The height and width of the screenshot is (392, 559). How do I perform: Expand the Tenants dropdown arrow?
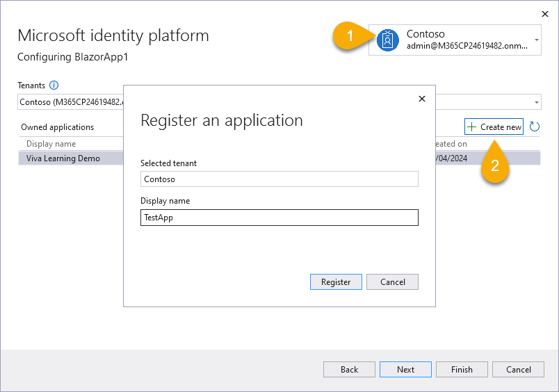(x=537, y=102)
